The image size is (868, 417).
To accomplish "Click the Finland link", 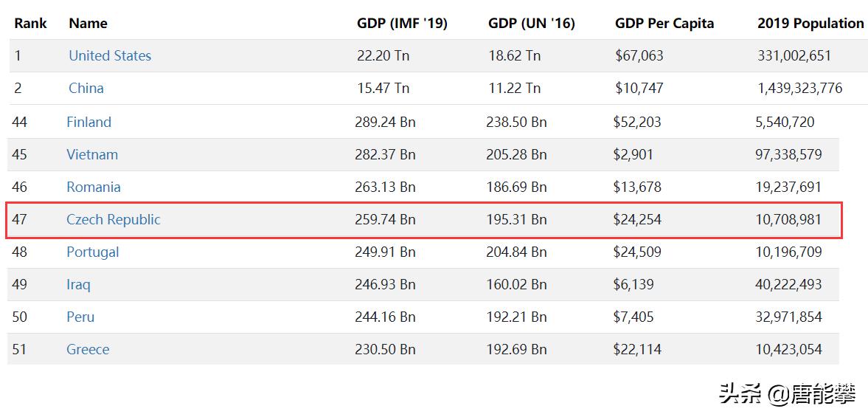I will 88,123.
